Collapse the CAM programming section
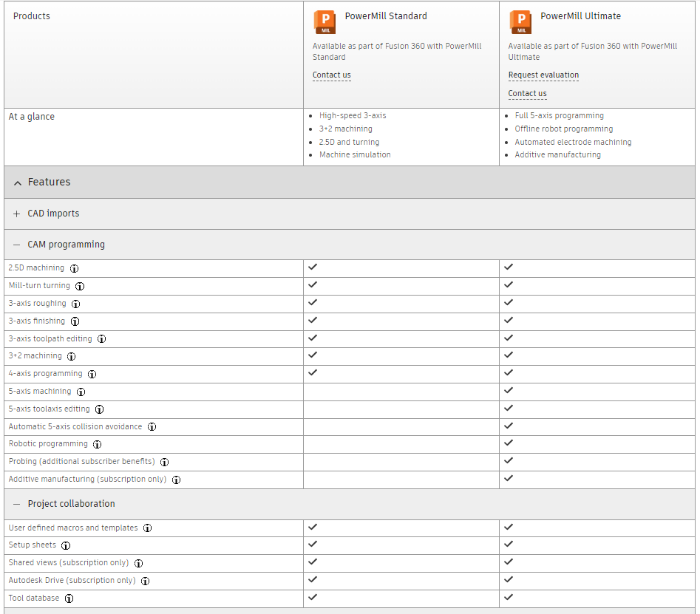 pos(16,245)
